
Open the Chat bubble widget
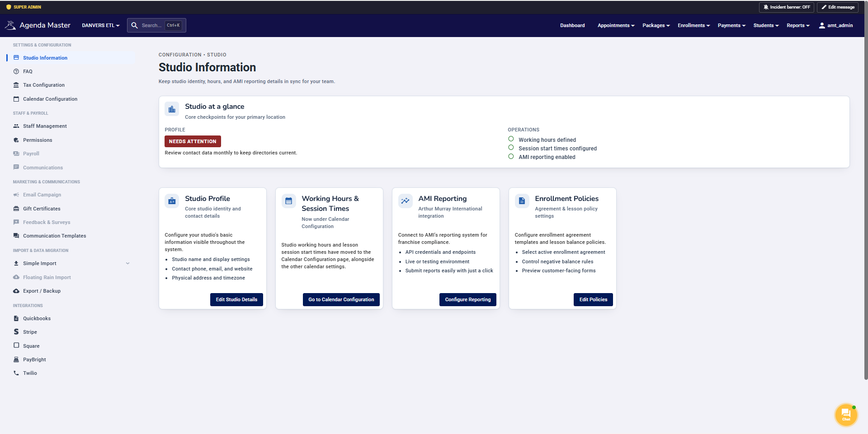click(x=846, y=415)
